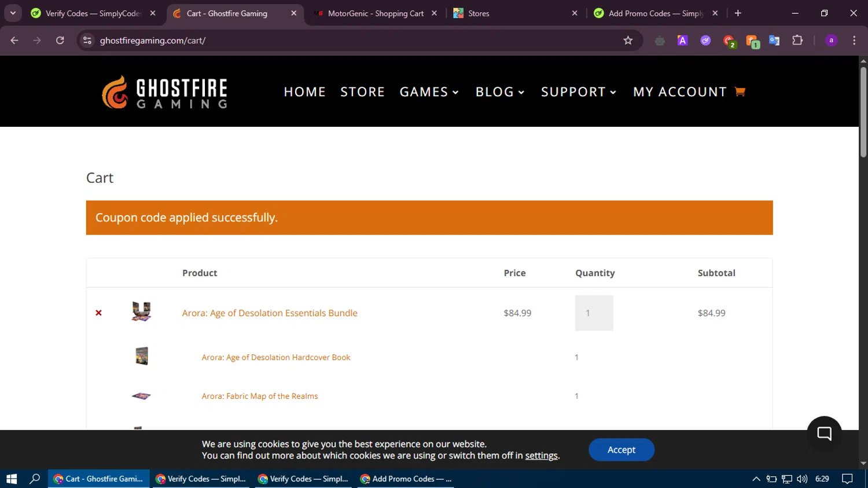The image size is (868, 488).
Task: Open the new tab plus button
Action: tap(738, 13)
